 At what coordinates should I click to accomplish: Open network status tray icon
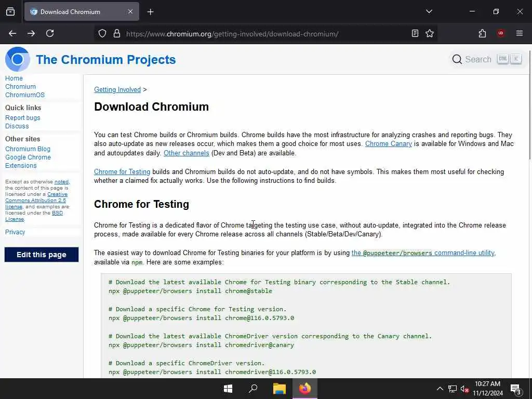coord(453,389)
